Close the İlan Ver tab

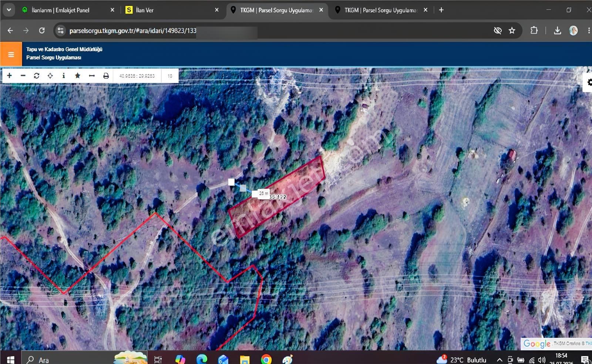tap(217, 10)
